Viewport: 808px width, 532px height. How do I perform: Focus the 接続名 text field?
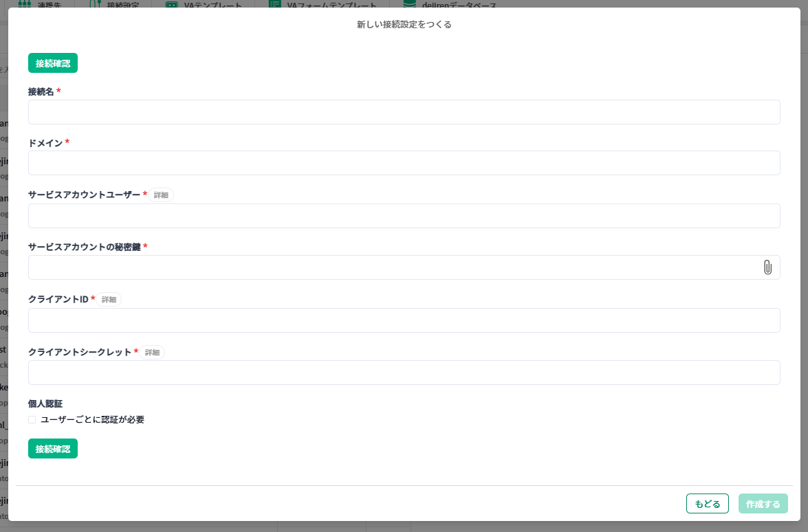[x=404, y=112]
